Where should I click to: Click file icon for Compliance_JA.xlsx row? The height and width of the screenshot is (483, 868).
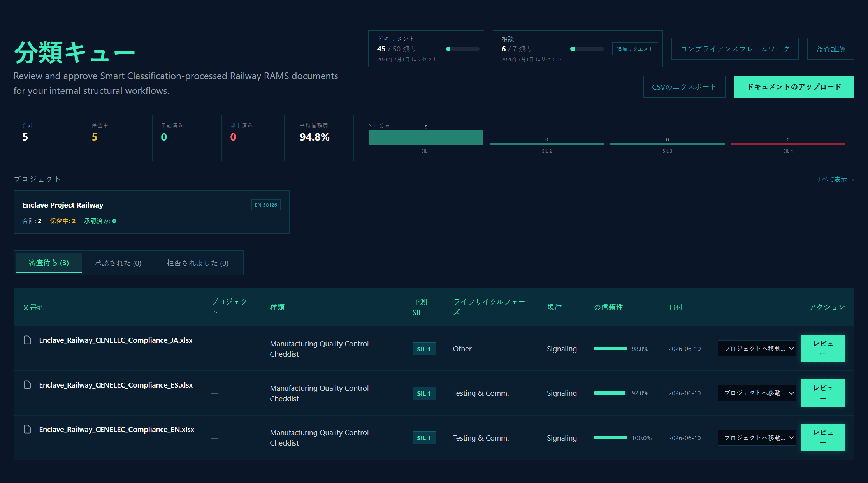[27, 340]
